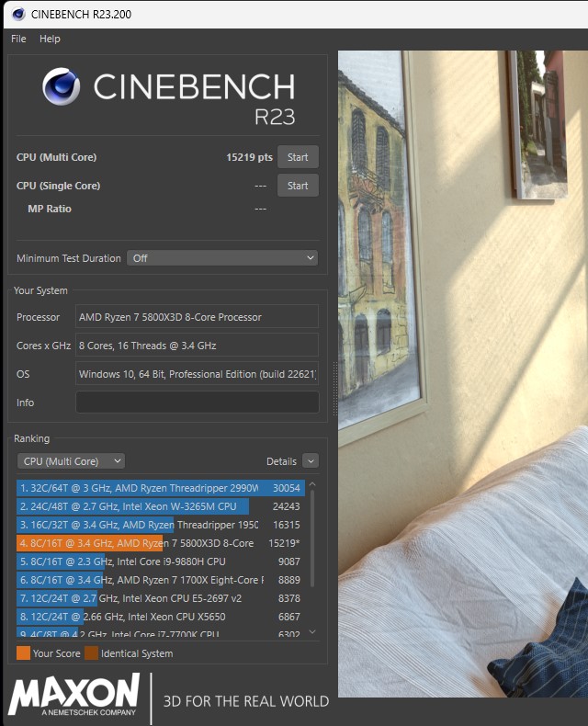Click the rendered scene preview image

[x=463, y=373]
